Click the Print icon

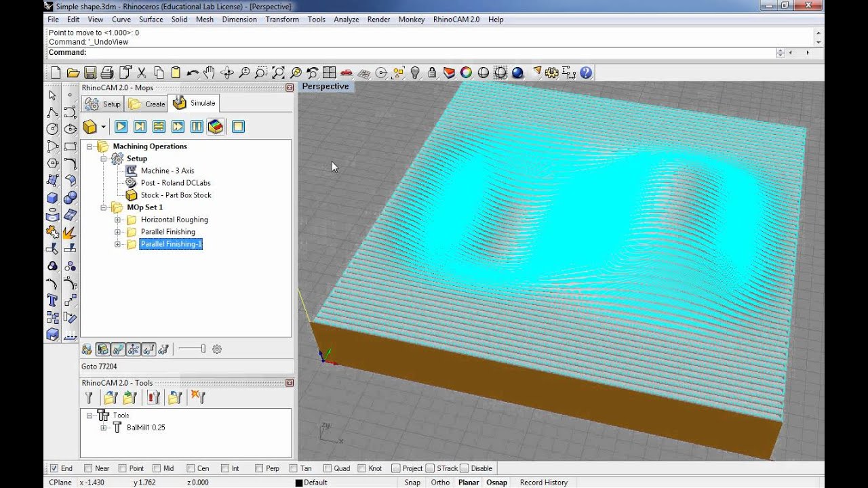(107, 73)
